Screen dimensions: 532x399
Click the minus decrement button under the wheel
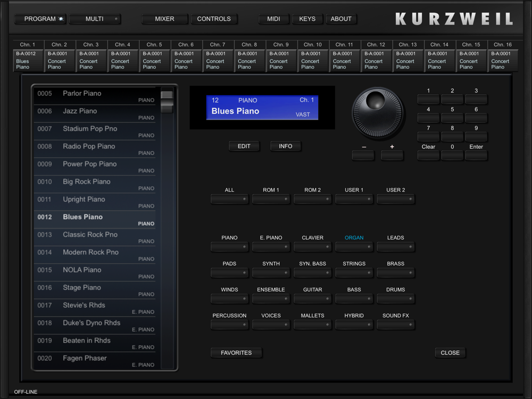click(363, 155)
